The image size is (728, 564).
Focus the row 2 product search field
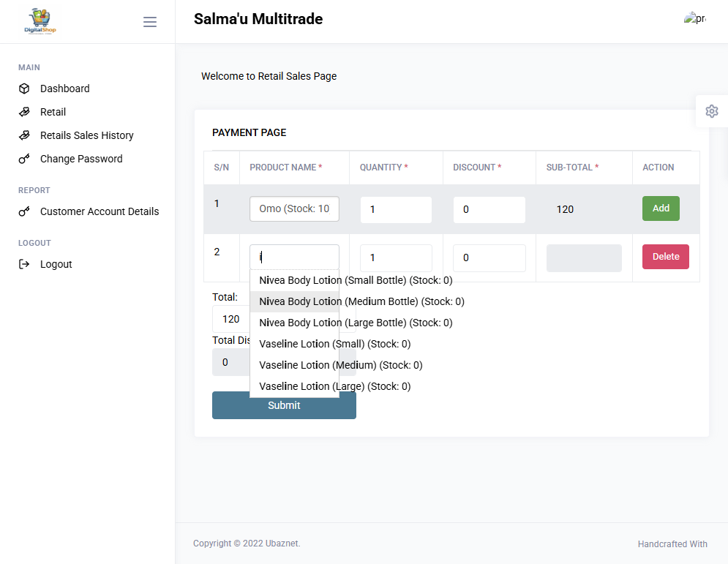coord(294,257)
